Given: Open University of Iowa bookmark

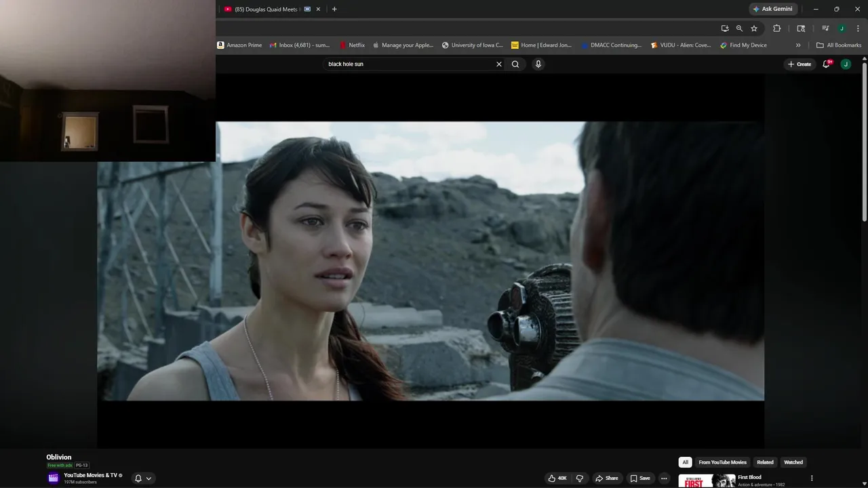Looking at the screenshot, I should coord(473,45).
